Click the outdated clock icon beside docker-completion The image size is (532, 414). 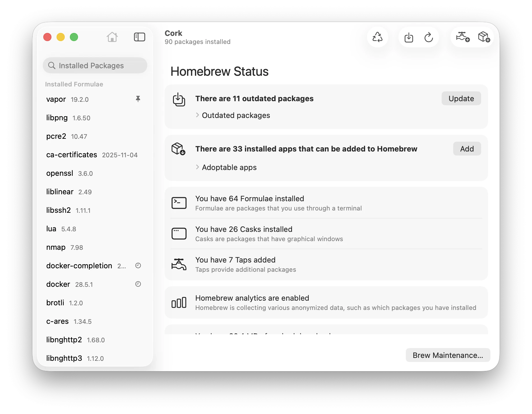(138, 266)
